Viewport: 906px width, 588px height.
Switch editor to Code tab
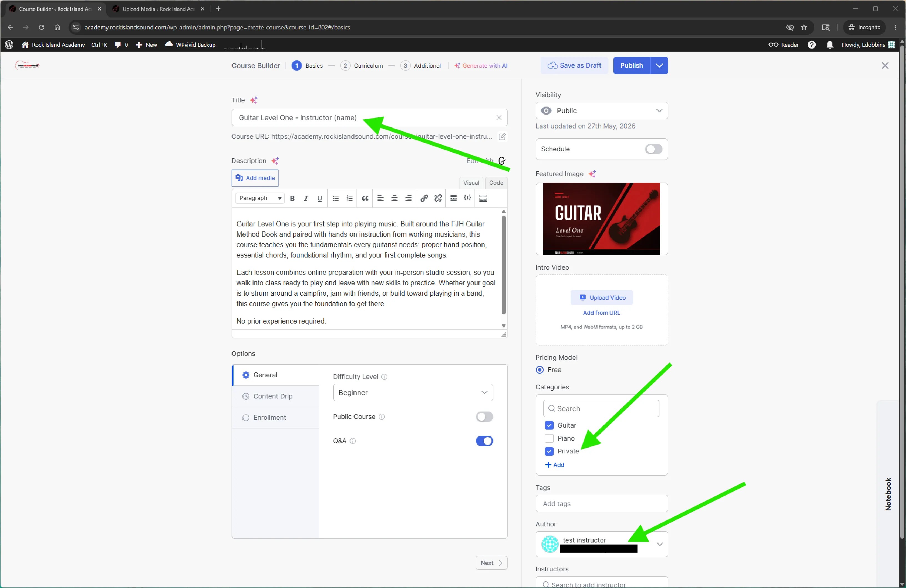click(x=496, y=183)
